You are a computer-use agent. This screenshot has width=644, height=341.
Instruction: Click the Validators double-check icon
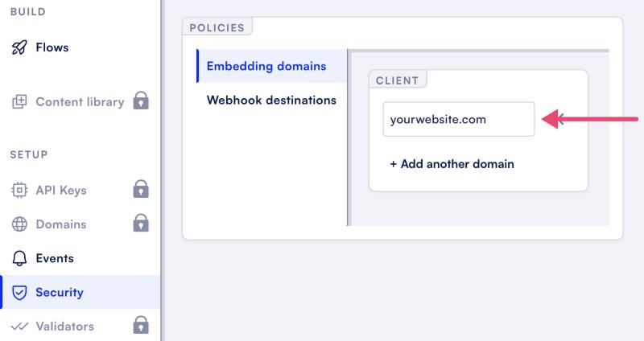tap(19, 327)
